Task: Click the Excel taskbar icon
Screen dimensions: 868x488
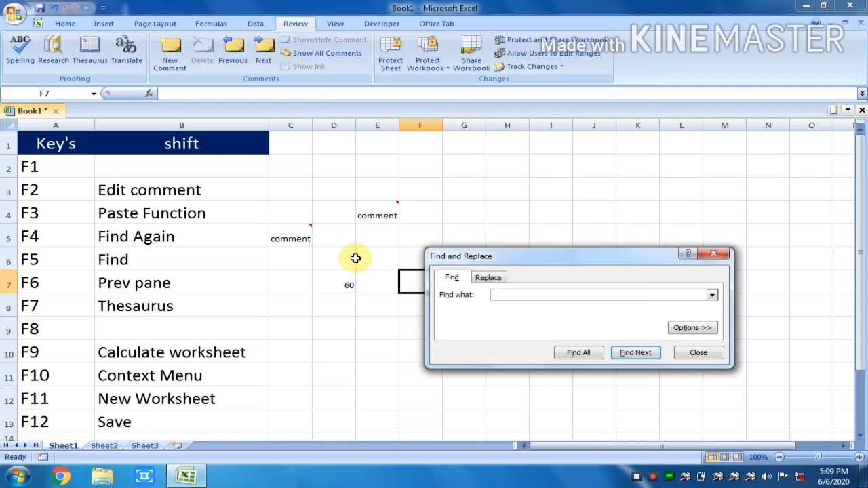Action: [x=186, y=476]
